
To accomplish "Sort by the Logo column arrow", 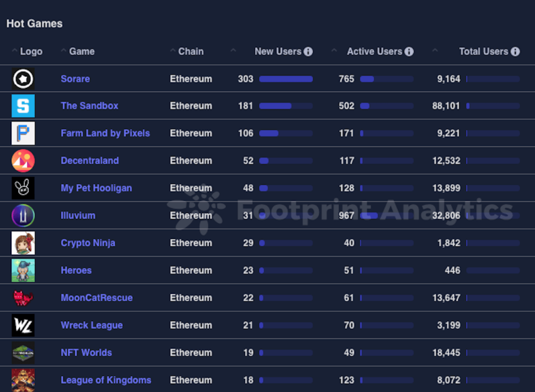I will tap(14, 50).
